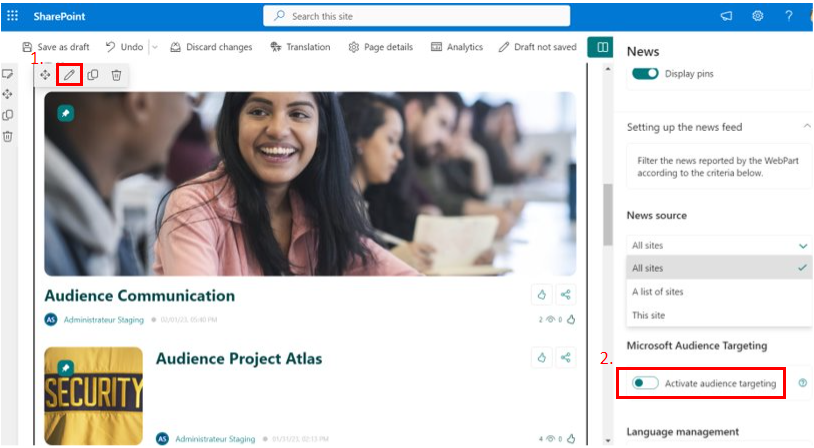Open the SECURITY thumbnail image
This screenshot has width=814, height=448.
click(x=93, y=396)
